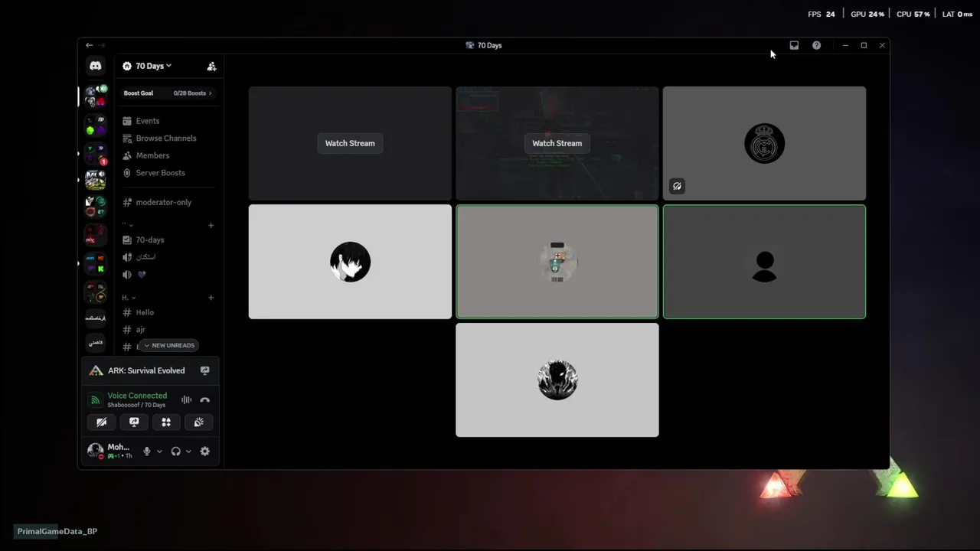
Task: Open server folder with red 1 badge
Action: coord(96,154)
